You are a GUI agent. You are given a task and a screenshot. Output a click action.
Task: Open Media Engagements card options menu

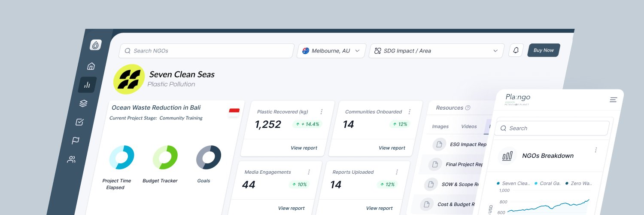(308, 172)
